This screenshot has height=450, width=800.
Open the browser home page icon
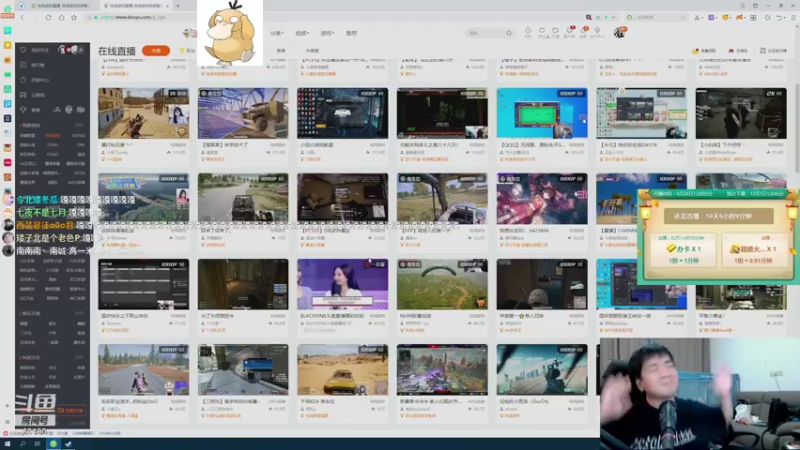pyautogui.click(x=61, y=17)
